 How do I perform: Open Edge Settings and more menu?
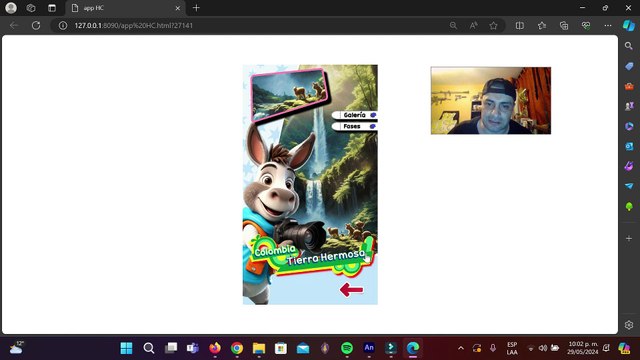tap(608, 25)
